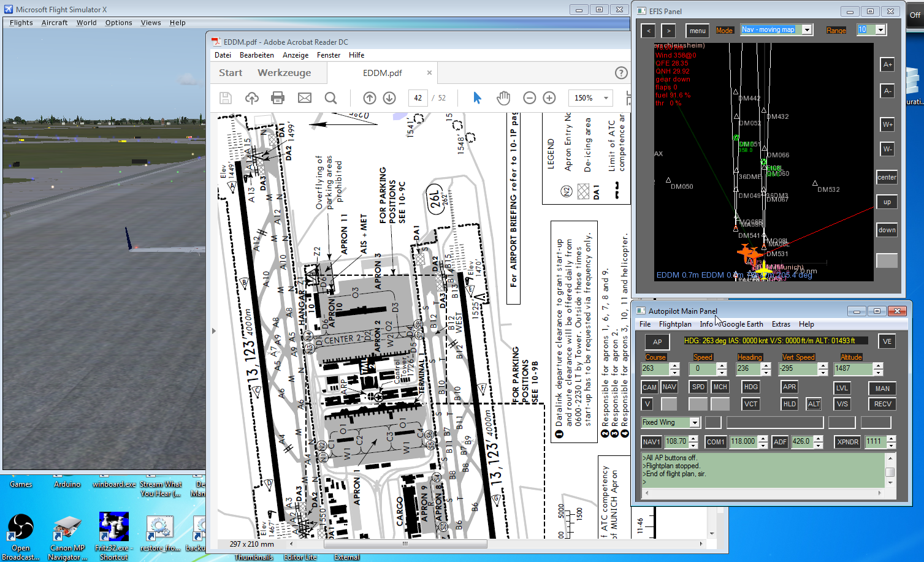The image size is (924, 562).
Task: Print the EDDM.pdf document
Action: pyautogui.click(x=278, y=98)
